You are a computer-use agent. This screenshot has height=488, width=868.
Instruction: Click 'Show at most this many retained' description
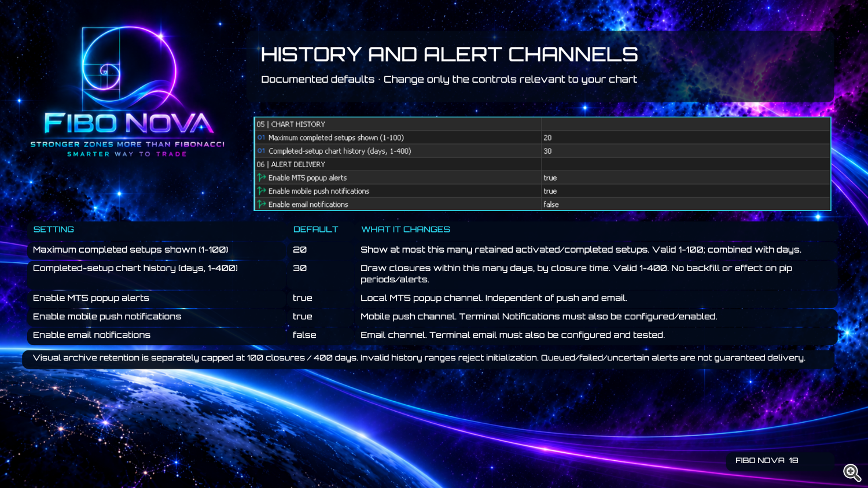[581, 250]
